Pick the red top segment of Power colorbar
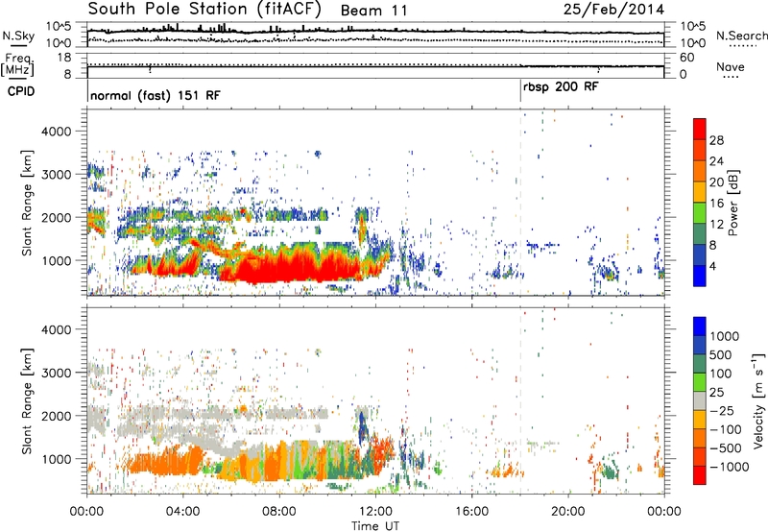 point(700,129)
